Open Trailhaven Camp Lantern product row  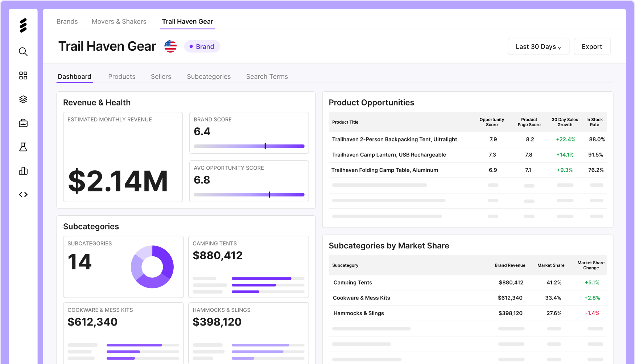[468, 155]
